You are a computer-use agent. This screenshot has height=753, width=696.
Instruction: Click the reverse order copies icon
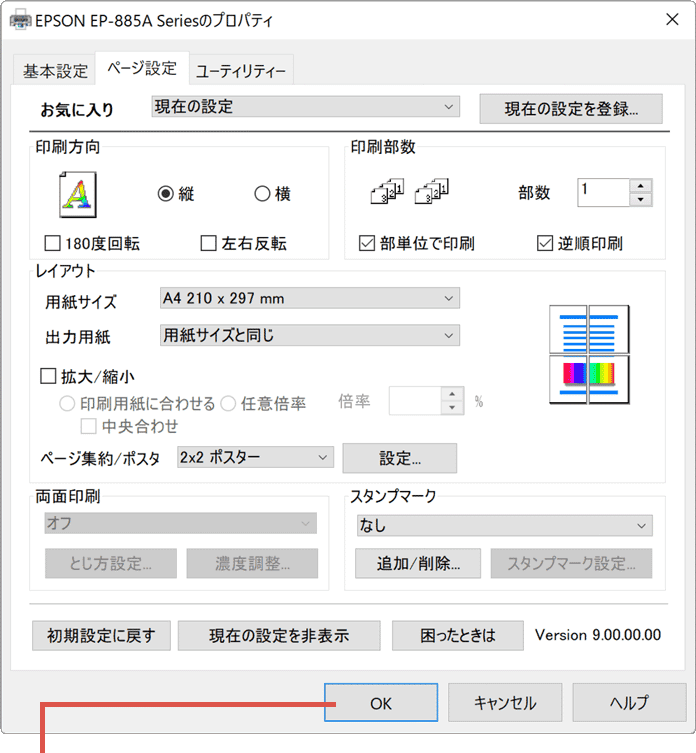(x=431, y=192)
